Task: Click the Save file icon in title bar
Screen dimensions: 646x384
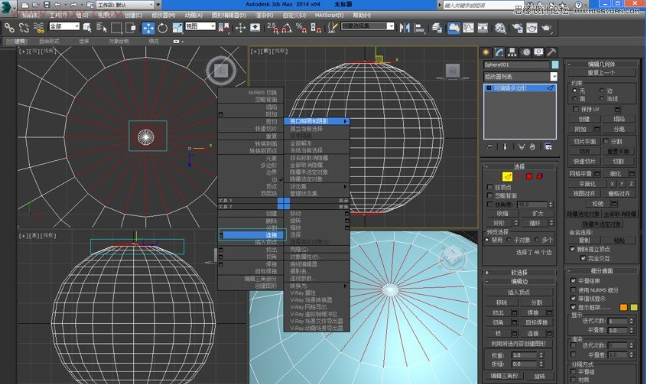Action: [x=47, y=5]
